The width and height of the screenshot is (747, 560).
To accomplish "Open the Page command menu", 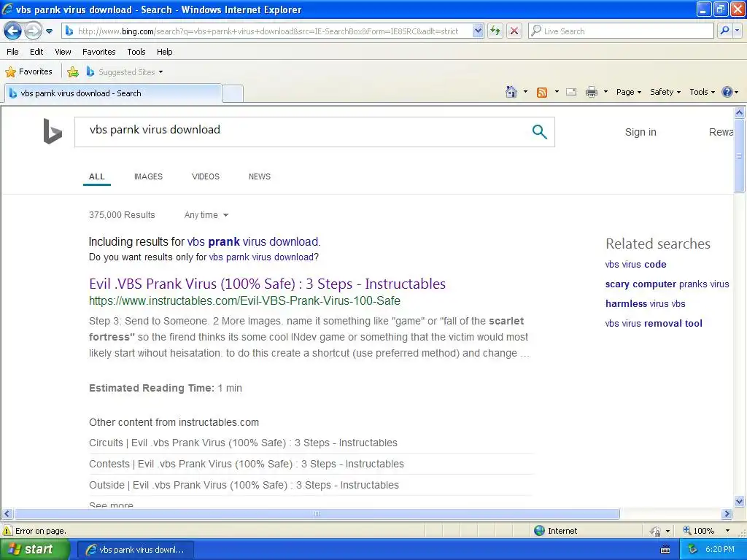I will tap(628, 92).
